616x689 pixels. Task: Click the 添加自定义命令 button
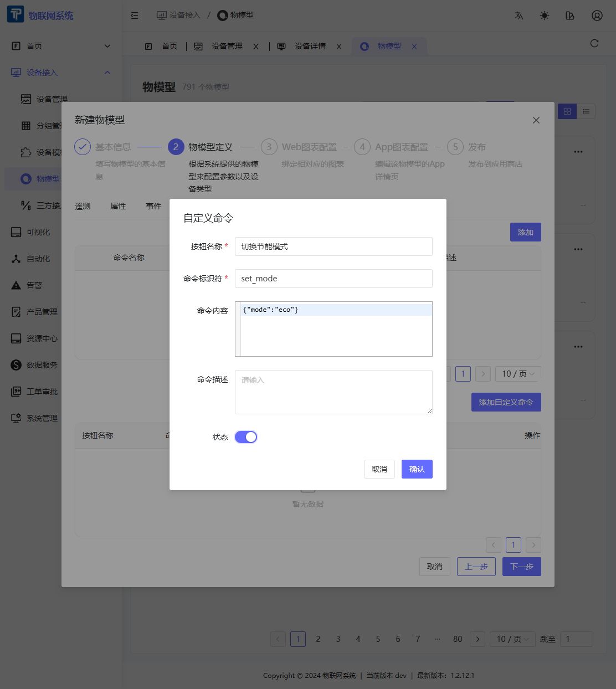[506, 402]
